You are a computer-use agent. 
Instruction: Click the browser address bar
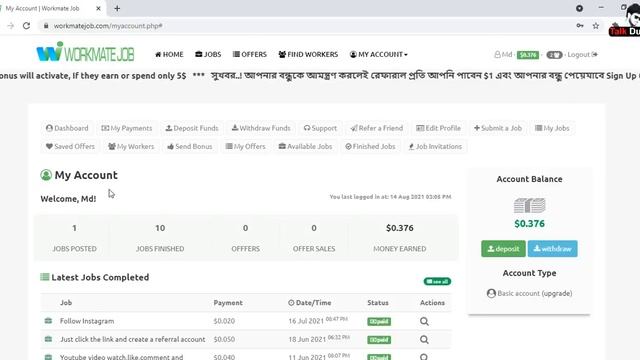(306, 26)
